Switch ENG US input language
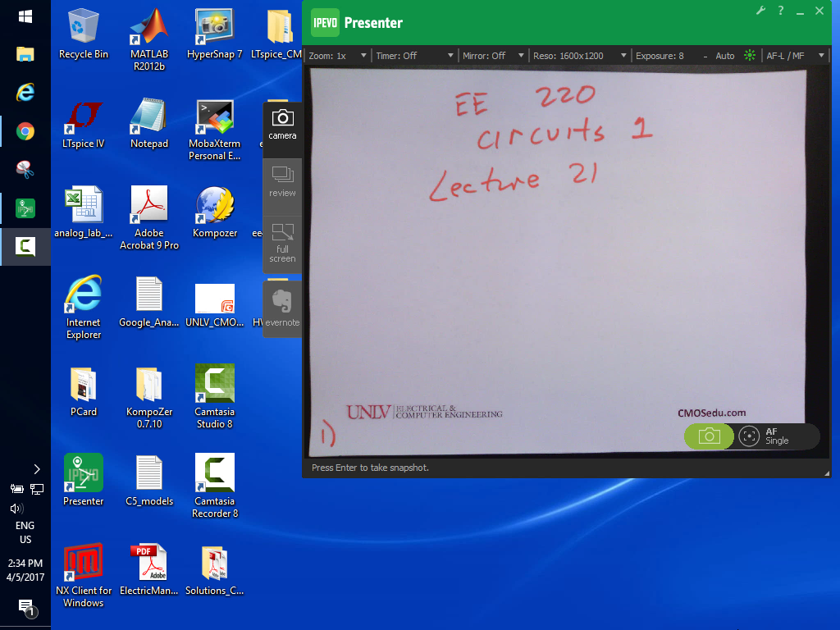Viewport: 840px width, 630px height. (25, 532)
